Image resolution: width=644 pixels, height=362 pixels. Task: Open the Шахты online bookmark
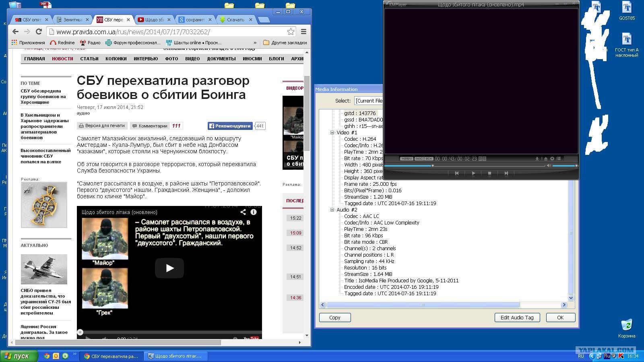pos(194,43)
